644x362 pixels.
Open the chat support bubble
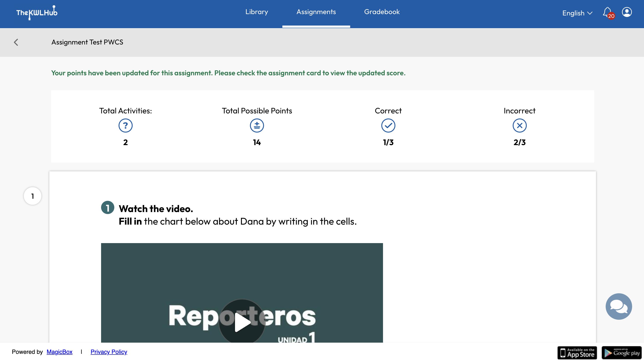pyautogui.click(x=618, y=307)
